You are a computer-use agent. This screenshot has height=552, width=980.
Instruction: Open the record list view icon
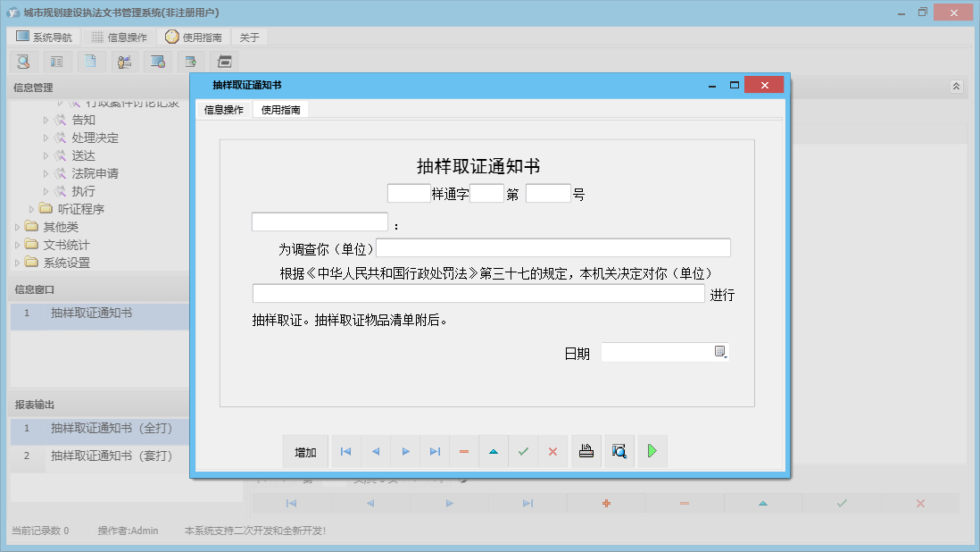[x=57, y=61]
